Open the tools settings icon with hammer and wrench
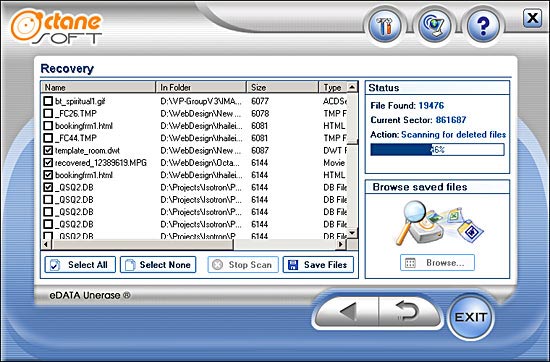The height and width of the screenshot is (362, 550). pyautogui.click(x=385, y=26)
